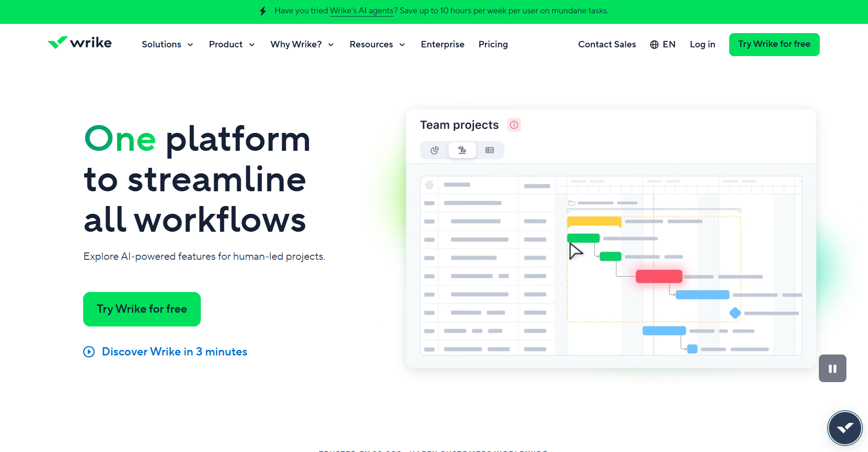Expand the Product menu chevron

tap(252, 45)
